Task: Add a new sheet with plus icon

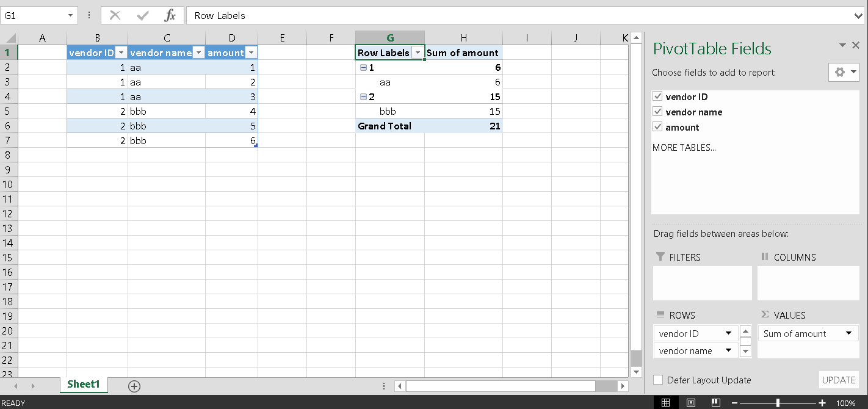Action: [134, 386]
